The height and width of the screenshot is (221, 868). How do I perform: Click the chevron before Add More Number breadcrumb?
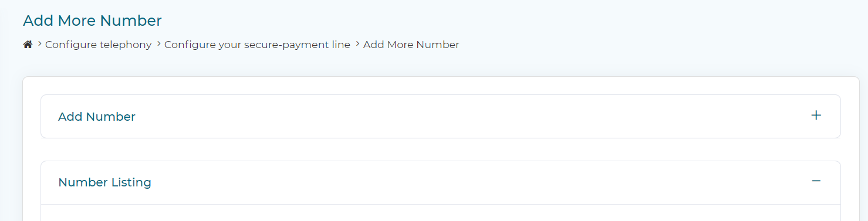click(357, 44)
